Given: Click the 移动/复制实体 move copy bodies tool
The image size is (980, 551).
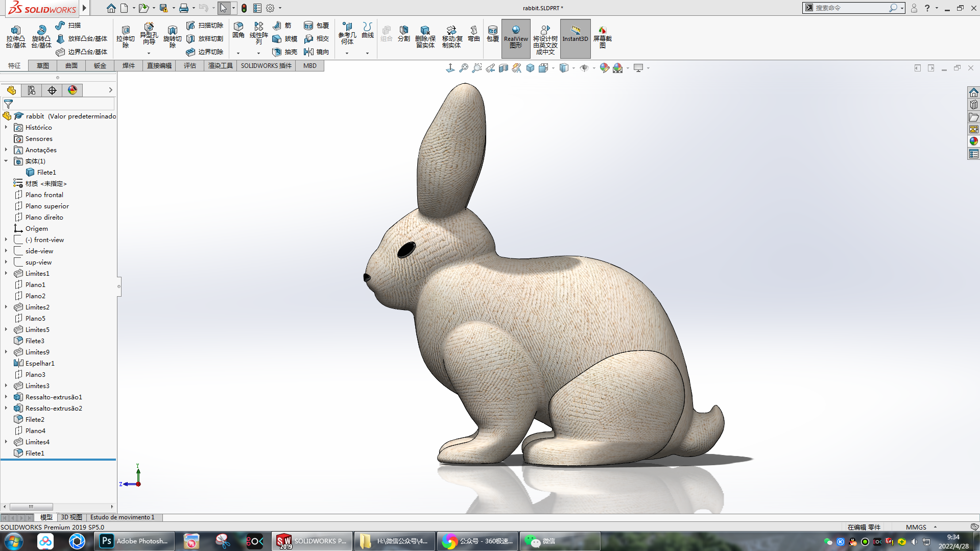Looking at the screenshot, I should (452, 37).
